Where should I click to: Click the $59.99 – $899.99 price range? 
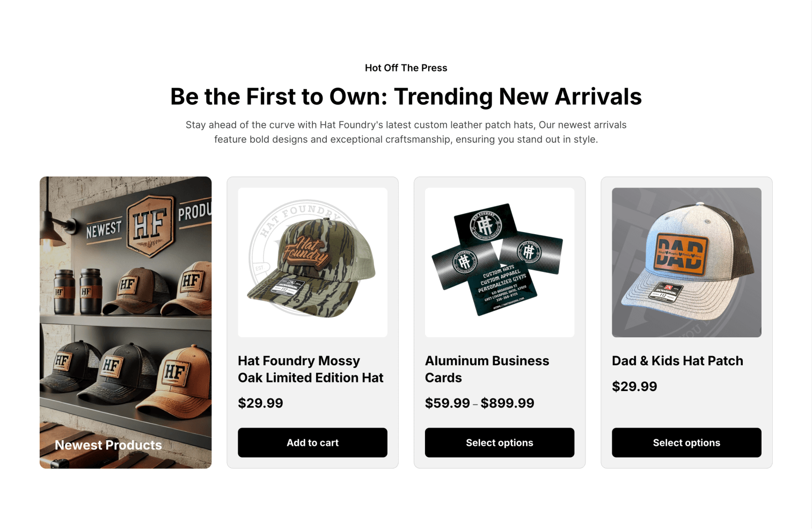coord(480,403)
